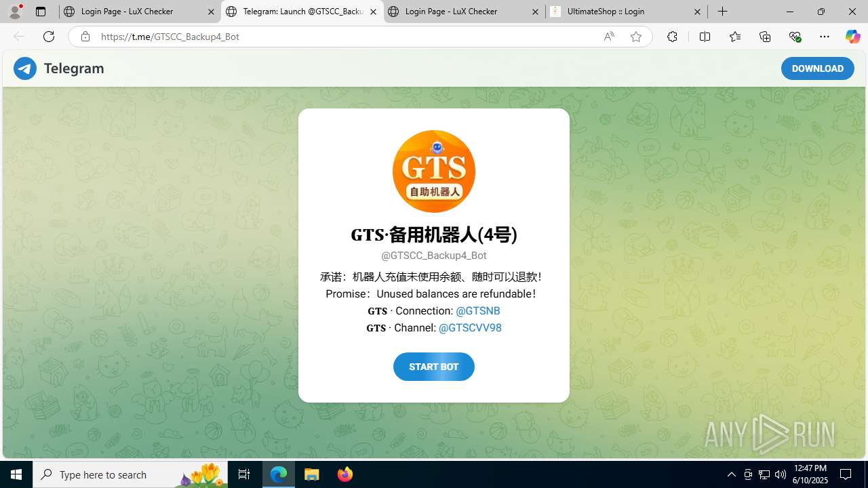This screenshot has height=488, width=868.
Task: Open the Tab actions menu icon
Action: click(41, 12)
